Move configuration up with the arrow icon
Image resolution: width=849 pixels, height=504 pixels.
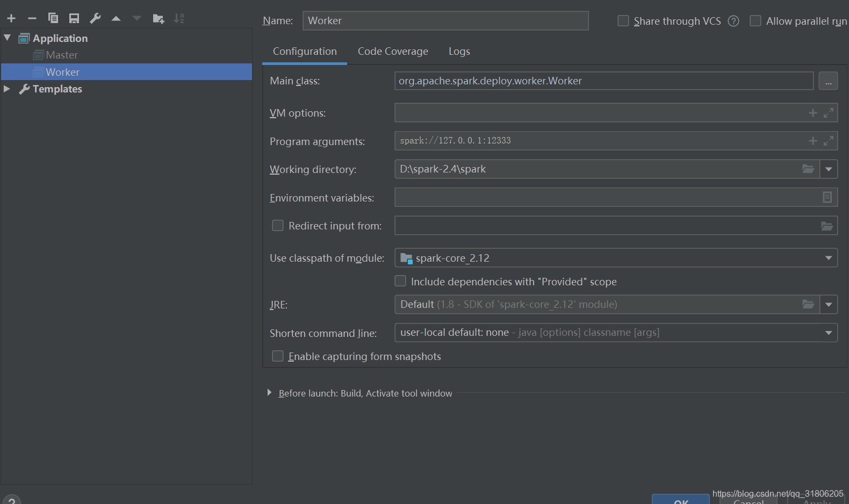point(116,18)
